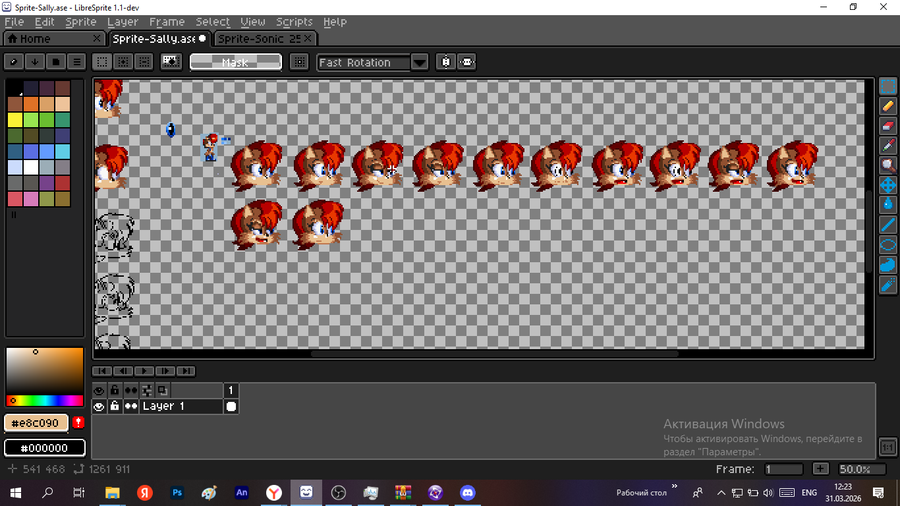The height and width of the screenshot is (506, 900).
Task: Select Layer 1 frame 1 cel
Action: pyautogui.click(x=231, y=407)
